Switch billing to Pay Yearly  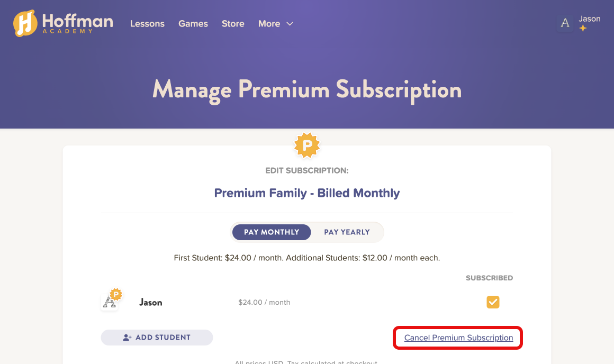[347, 232]
